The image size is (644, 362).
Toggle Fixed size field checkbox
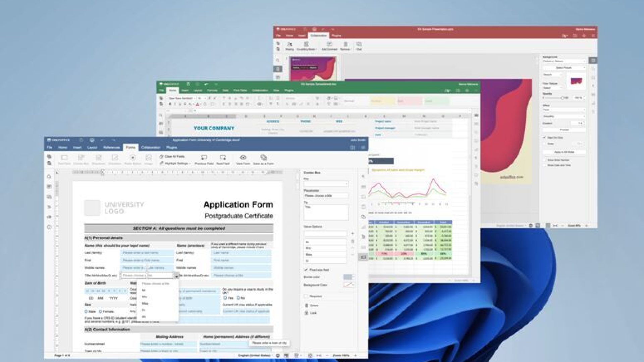(x=306, y=270)
